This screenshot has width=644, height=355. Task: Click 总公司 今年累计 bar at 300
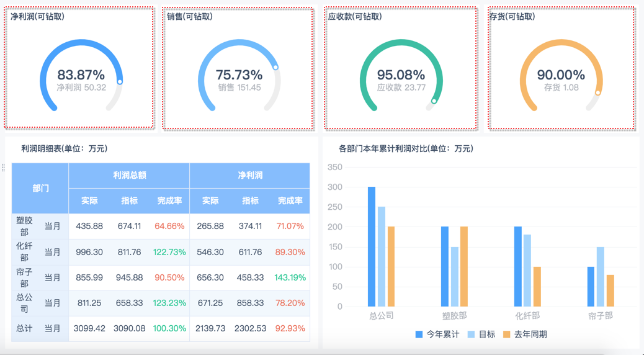tap(372, 246)
